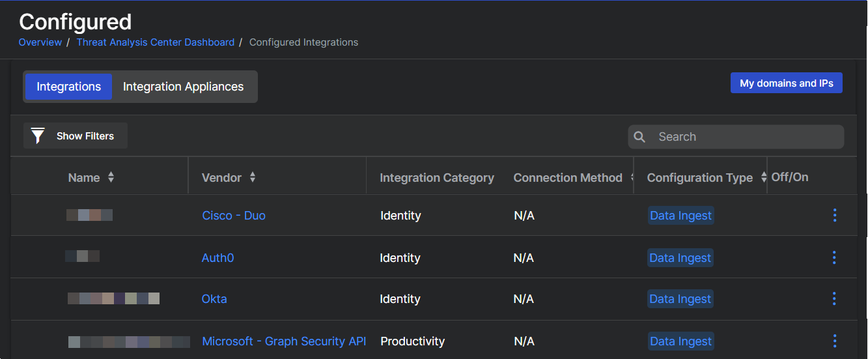Go to Overview breadcrumb link
The image size is (868, 359).
click(x=40, y=42)
